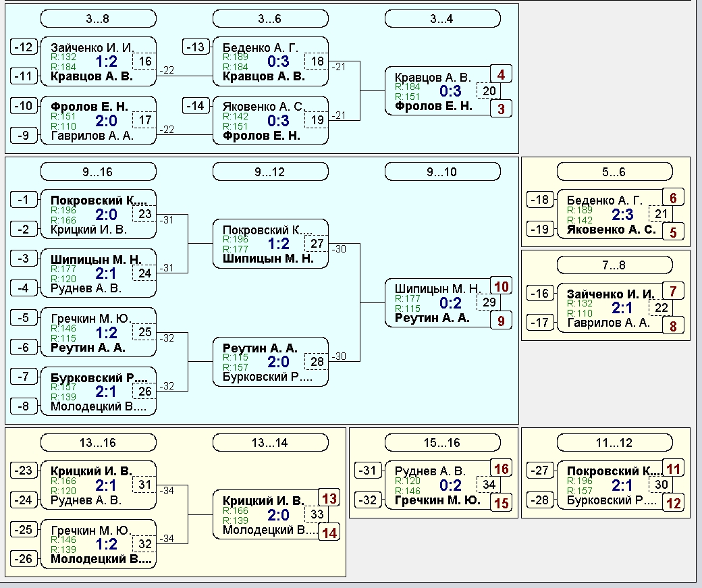Image resolution: width=702 pixels, height=588 pixels.
Task: Click the "-18" source box
Action: point(540,199)
